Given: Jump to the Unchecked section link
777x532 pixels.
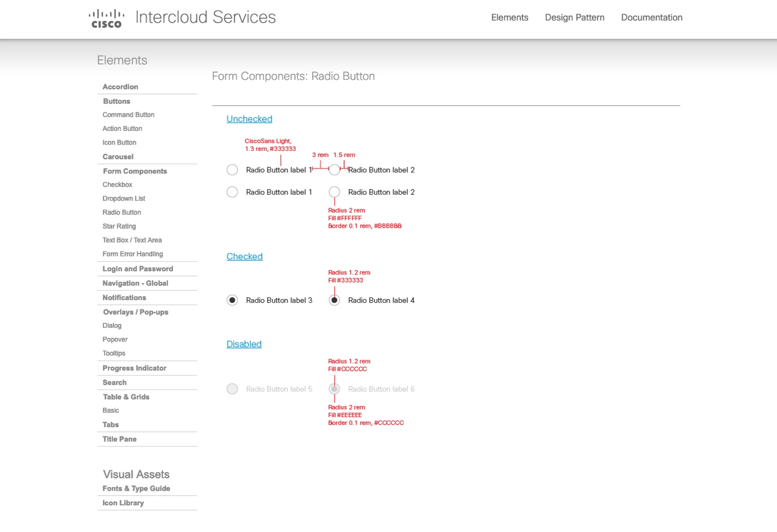Looking at the screenshot, I should 249,119.
